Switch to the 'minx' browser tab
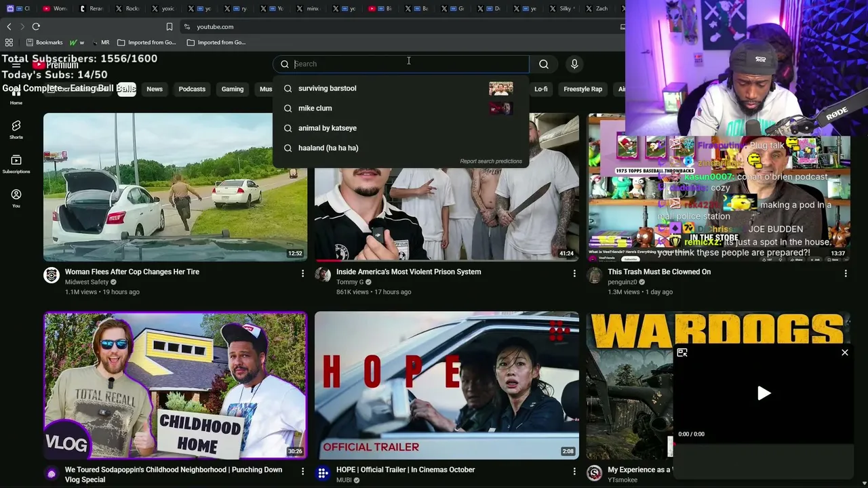868x488 pixels. [x=308, y=8]
